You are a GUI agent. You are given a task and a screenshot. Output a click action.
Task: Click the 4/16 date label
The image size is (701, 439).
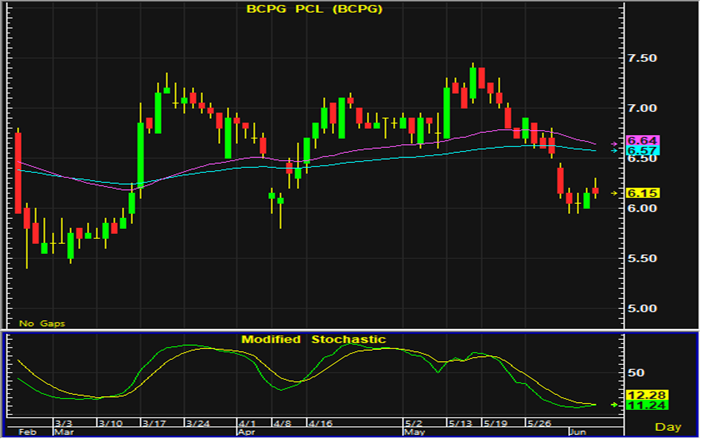pos(320,423)
